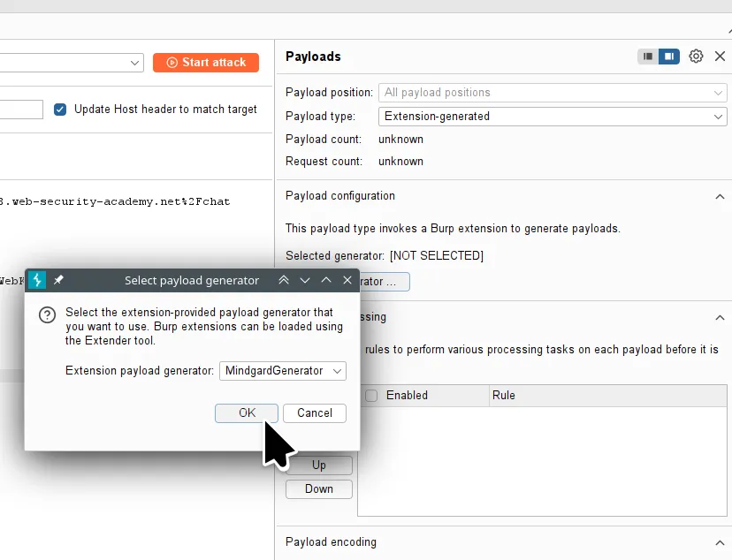Screen dimensions: 732x560
Task: Click the Rule column header
Action: pyautogui.click(x=607, y=396)
